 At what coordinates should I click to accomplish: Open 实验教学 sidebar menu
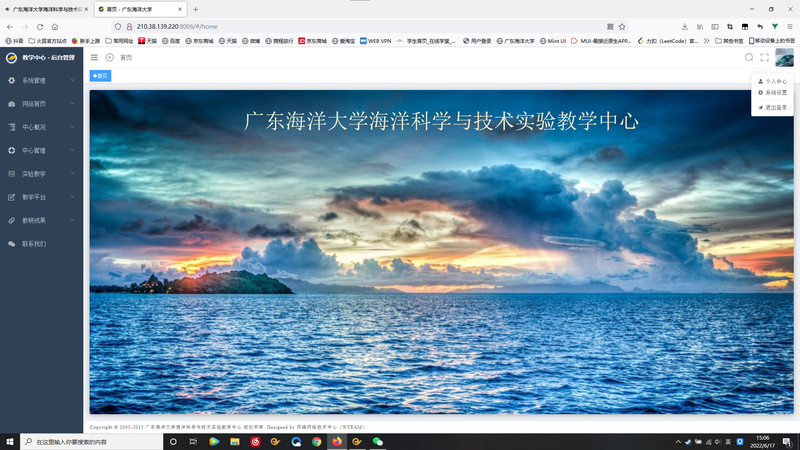click(41, 174)
